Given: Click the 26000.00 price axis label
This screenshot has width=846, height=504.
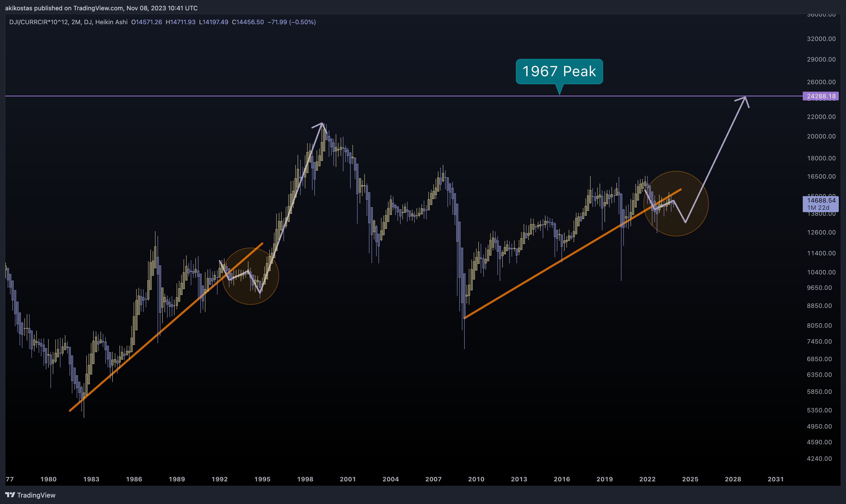Looking at the screenshot, I should (821, 82).
